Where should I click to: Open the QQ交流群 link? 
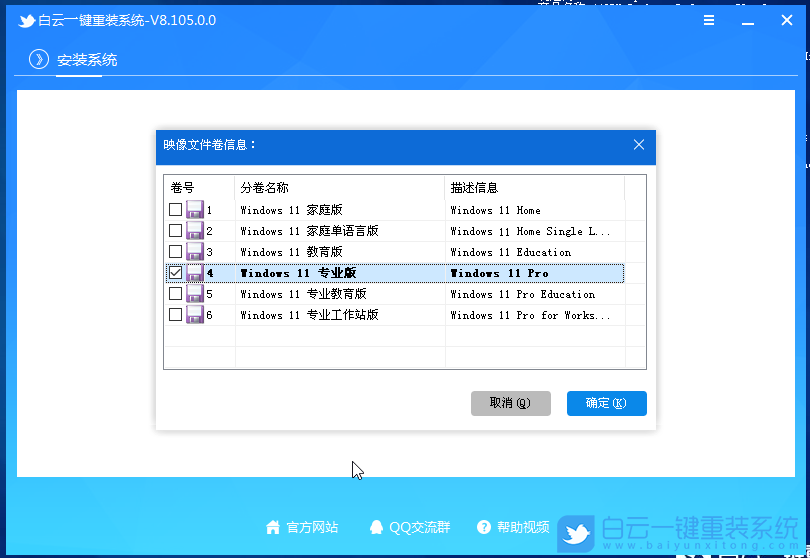[419, 527]
